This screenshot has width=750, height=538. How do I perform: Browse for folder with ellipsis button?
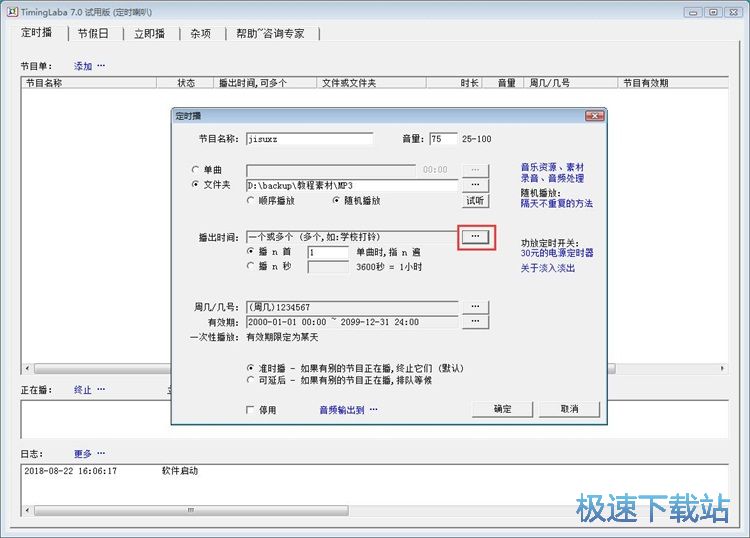[x=475, y=185]
